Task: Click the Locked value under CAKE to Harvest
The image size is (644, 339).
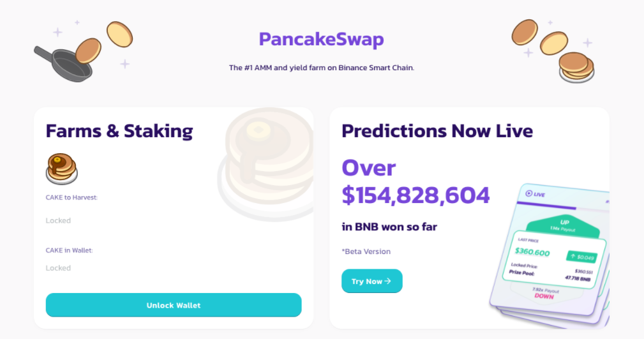Action: pos(58,221)
